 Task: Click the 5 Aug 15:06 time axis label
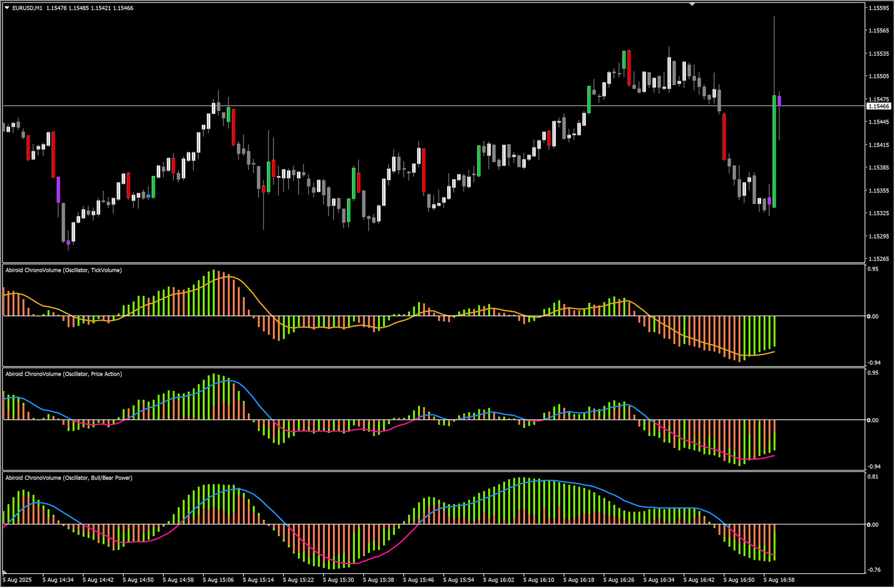click(x=218, y=580)
